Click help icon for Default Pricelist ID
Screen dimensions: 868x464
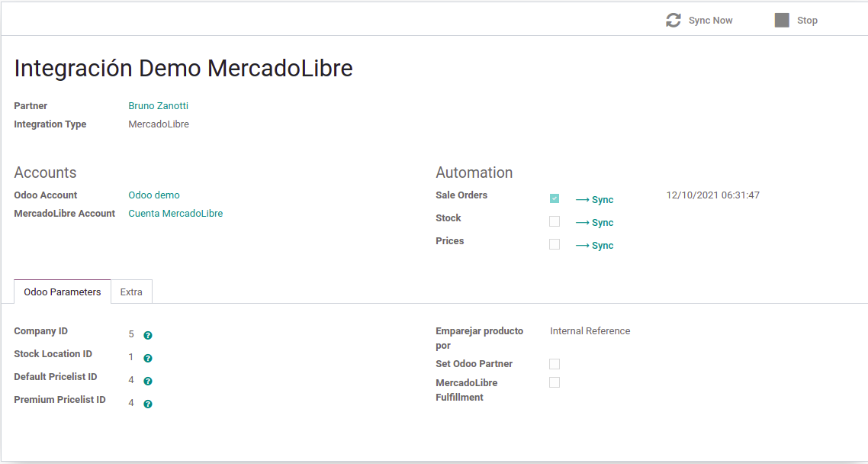tap(148, 381)
